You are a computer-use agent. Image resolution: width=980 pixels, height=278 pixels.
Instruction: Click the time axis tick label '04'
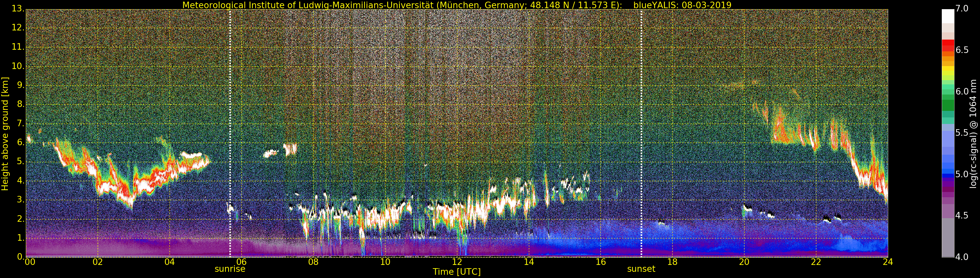[x=170, y=262]
